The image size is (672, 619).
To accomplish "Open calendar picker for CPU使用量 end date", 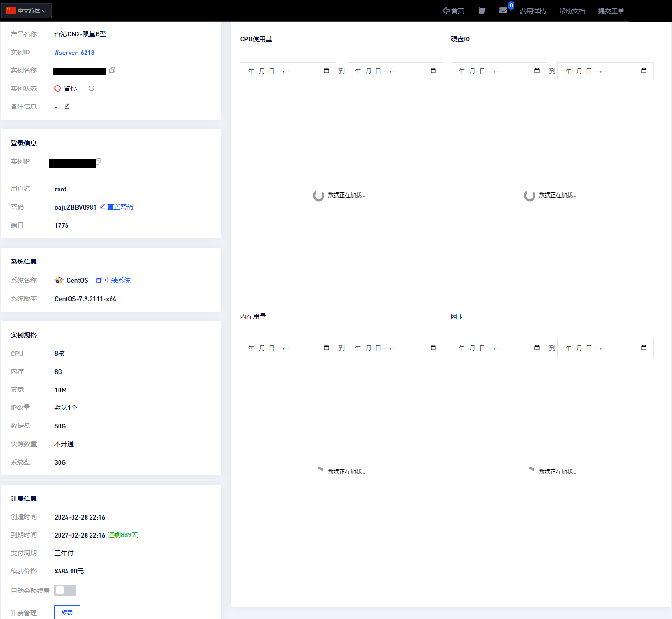I will click(433, 71).
